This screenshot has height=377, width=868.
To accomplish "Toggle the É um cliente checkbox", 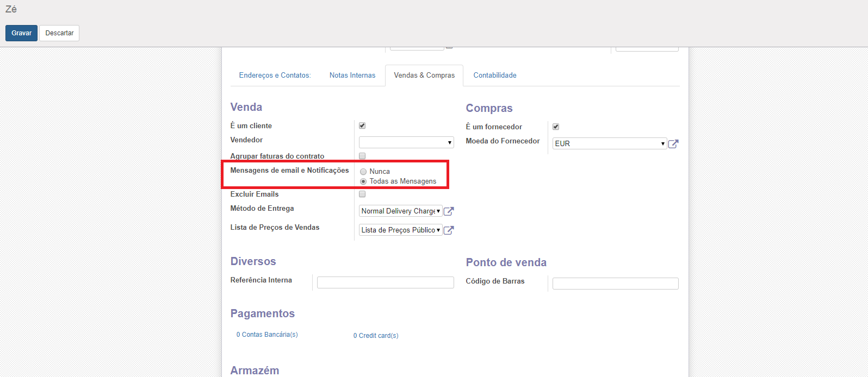I will click(x=362, y=125).
